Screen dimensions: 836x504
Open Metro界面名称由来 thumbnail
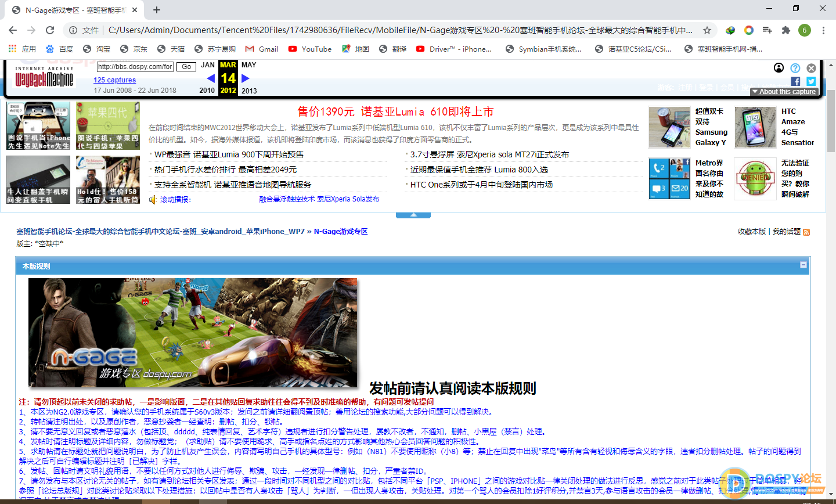[x=669, y=179]
